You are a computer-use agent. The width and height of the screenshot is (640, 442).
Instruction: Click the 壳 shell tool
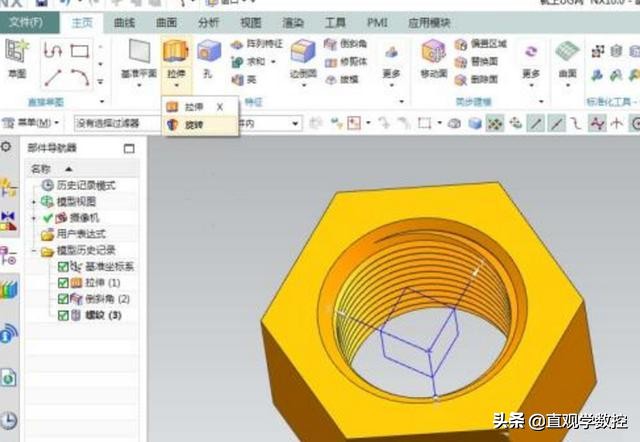tap(244, 80)
